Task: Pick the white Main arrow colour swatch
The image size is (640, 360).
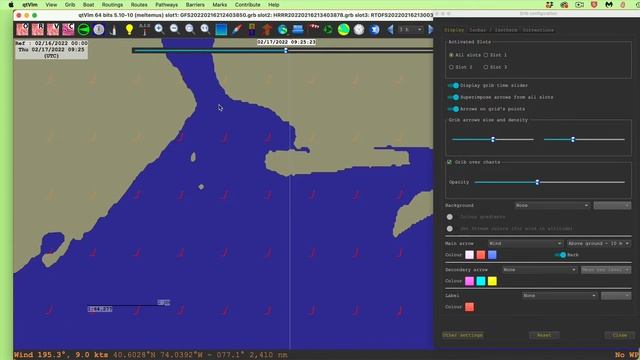Action: [469, 255]
